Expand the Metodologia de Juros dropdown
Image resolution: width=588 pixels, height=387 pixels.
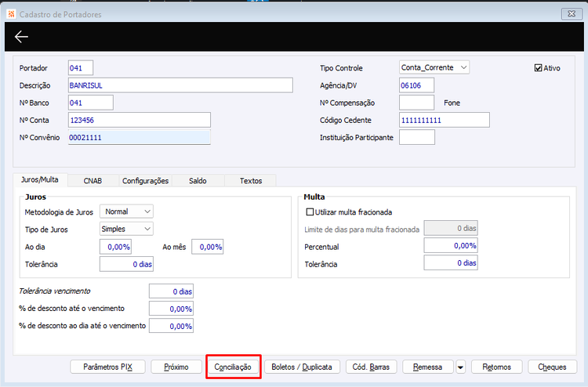(126, 212)
